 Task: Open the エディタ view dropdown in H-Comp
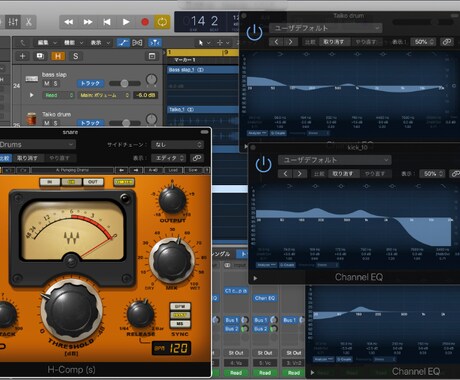coord(168,158)
